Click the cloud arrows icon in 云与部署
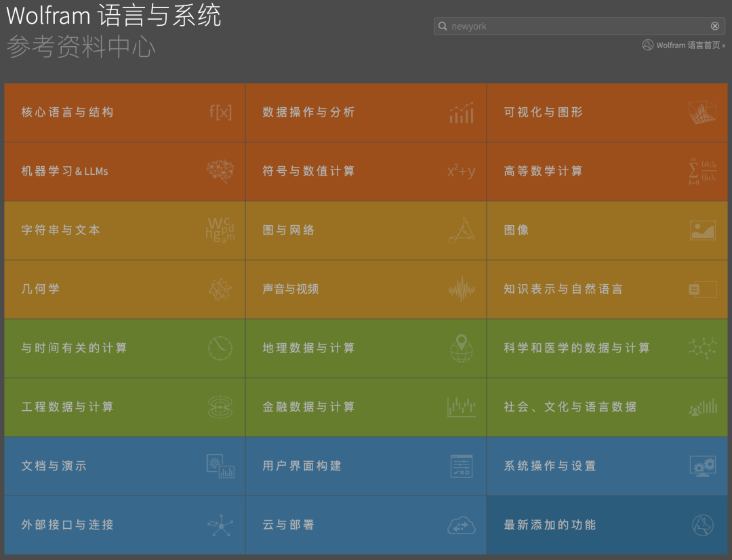Image resolution: width=732 pixels, height=560 pixels. coord(462,525)
